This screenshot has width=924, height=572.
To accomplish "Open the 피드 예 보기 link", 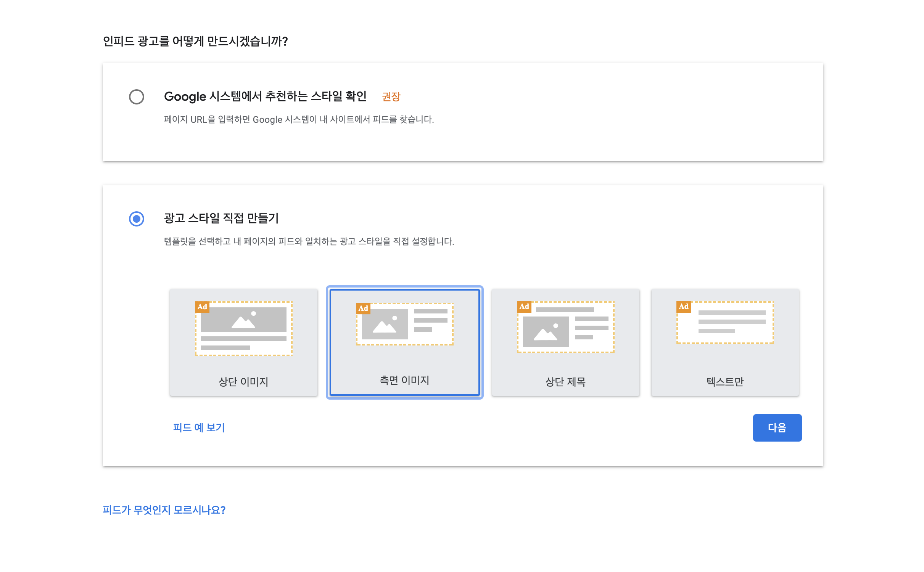I will 199,427.
